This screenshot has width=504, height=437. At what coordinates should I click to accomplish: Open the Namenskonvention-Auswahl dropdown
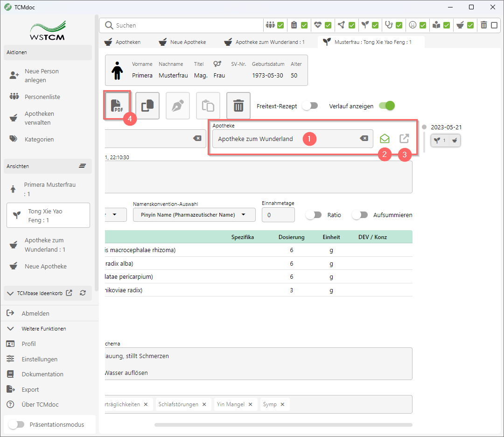pyautogui.click(x=194, y=215)
